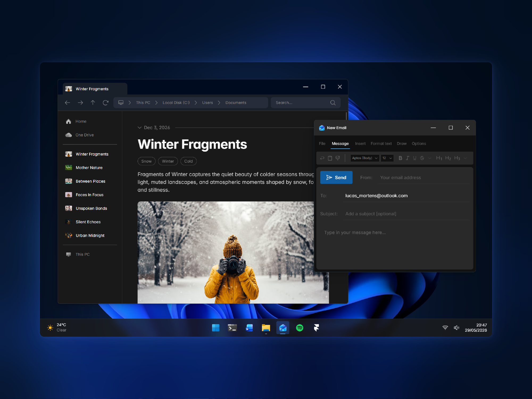
Task: Click the search magnifier icon
Action: [333, 103]
